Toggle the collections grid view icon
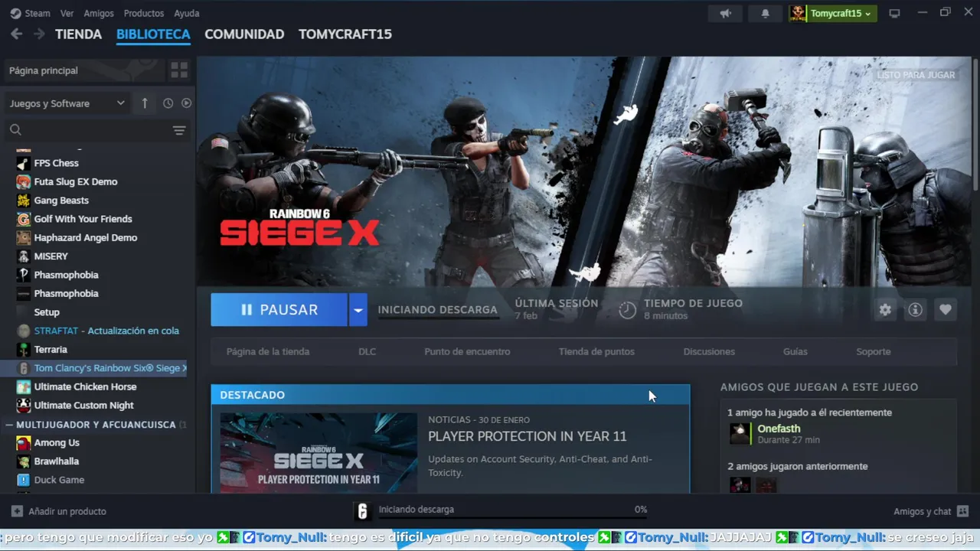Viewport: 980px width, 551px height. (x=179, y=70)
